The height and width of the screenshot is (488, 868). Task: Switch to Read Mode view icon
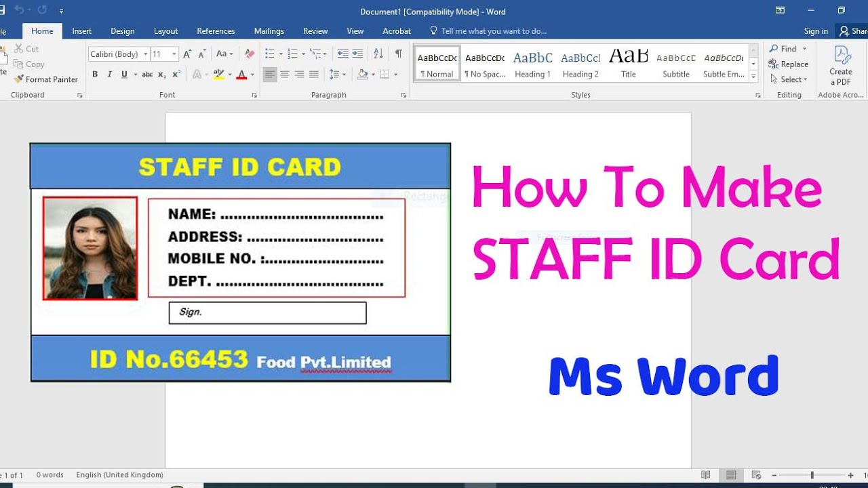[x=706, y=475]
